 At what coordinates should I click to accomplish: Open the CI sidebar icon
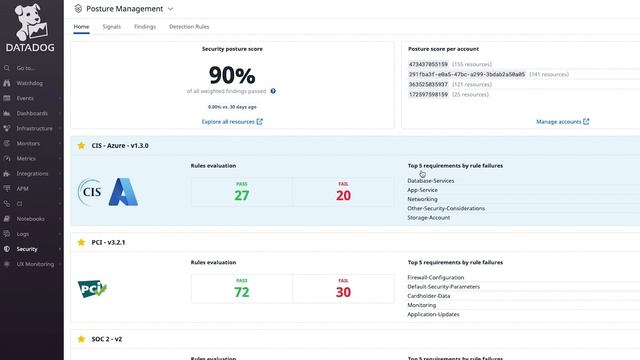point(7,204)
